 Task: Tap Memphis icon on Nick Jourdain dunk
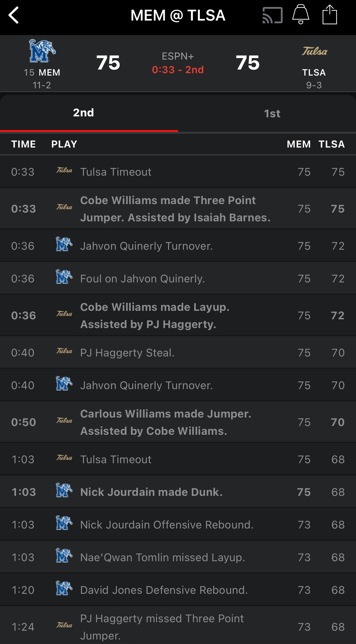point(64,490)
